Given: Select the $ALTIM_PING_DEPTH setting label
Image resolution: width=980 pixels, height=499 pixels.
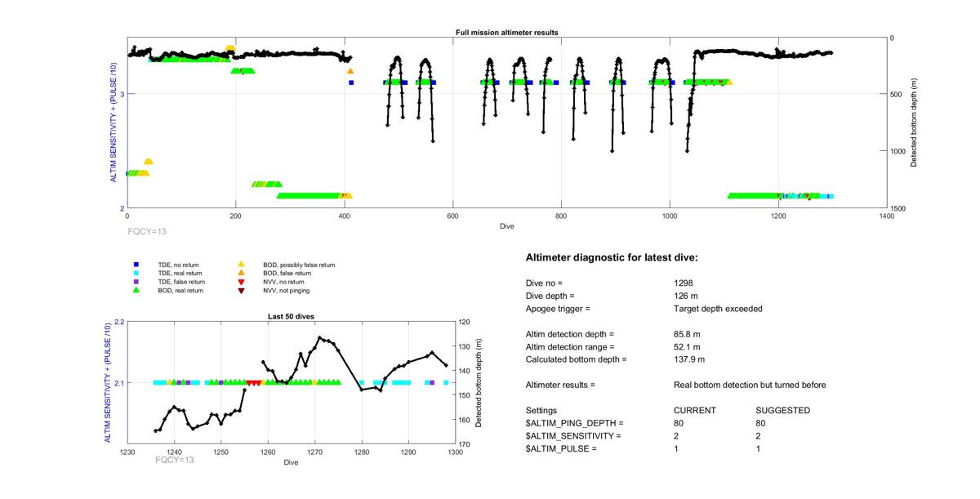Looking at the screenshot, I should 574,423.
